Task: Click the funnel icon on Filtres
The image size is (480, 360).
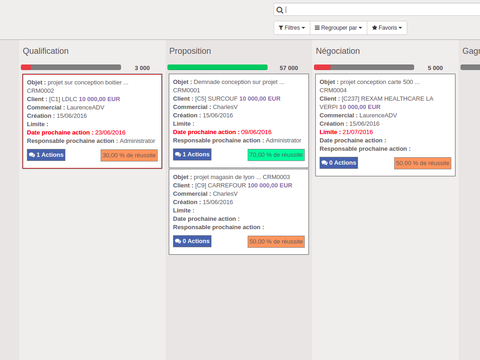Action: point(281,28)
